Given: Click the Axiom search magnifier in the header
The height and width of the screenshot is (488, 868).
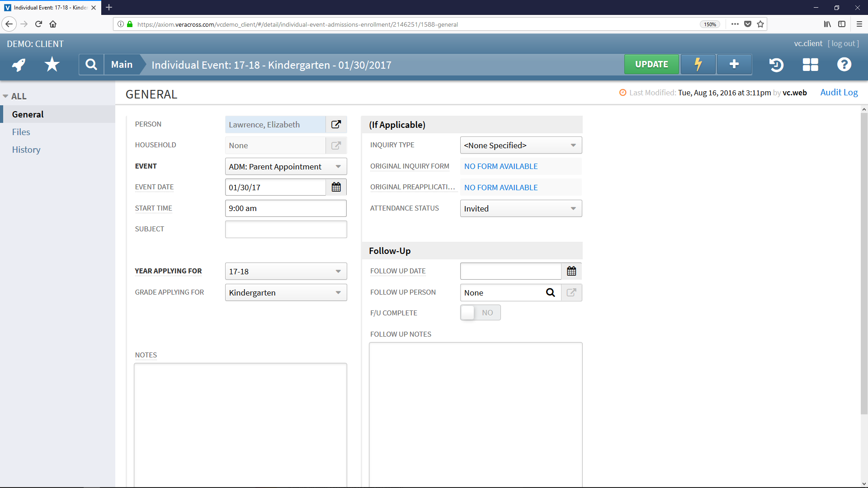Looking at the screenshot, I should (91, 64).
